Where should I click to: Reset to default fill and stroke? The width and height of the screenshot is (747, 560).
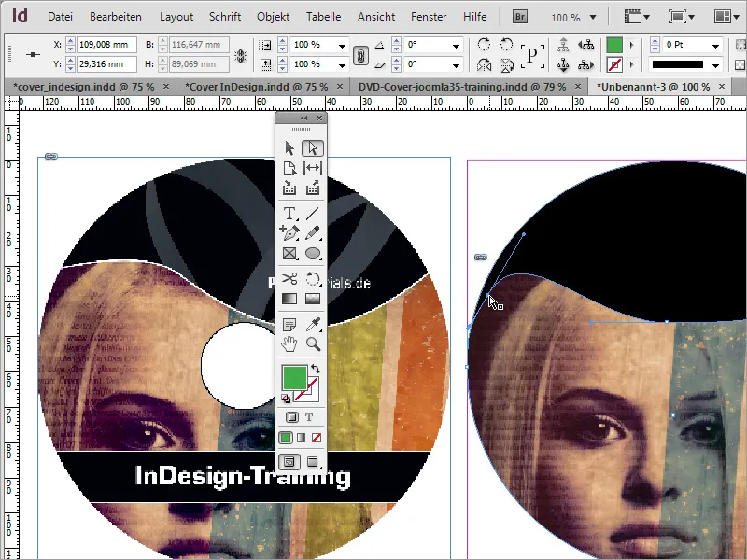[286, 399]
